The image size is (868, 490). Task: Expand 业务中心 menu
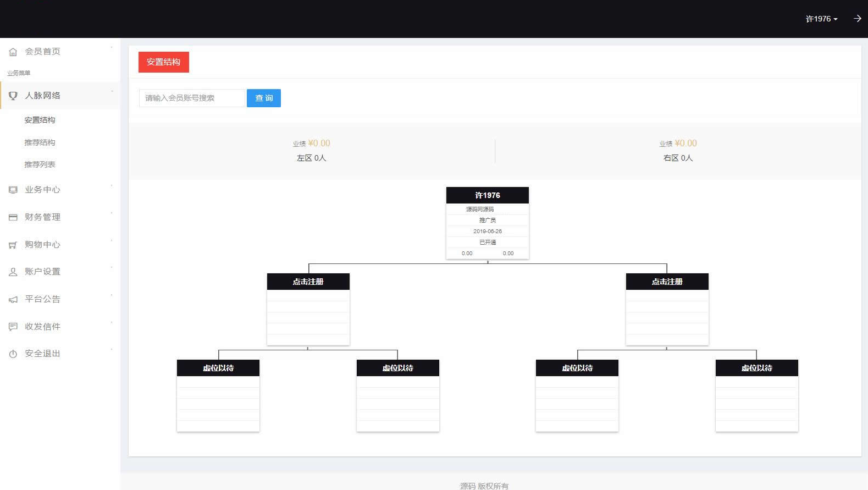coord(60,190)
